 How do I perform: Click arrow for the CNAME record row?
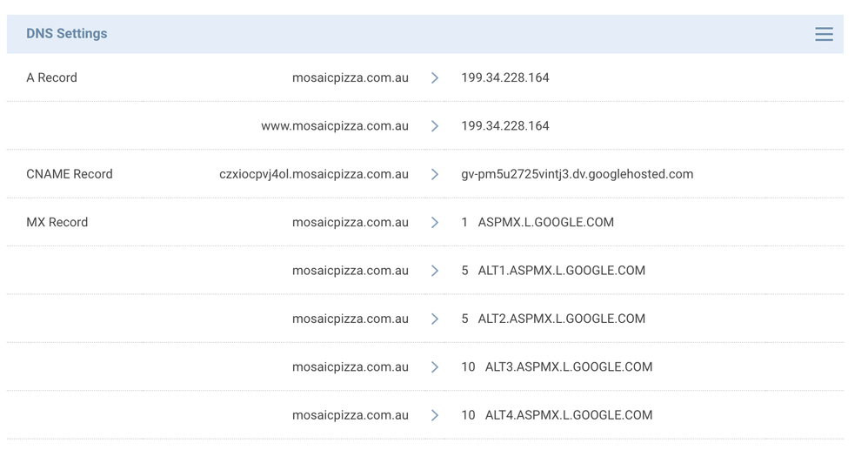pyautogui.click(x=435, y=174)
